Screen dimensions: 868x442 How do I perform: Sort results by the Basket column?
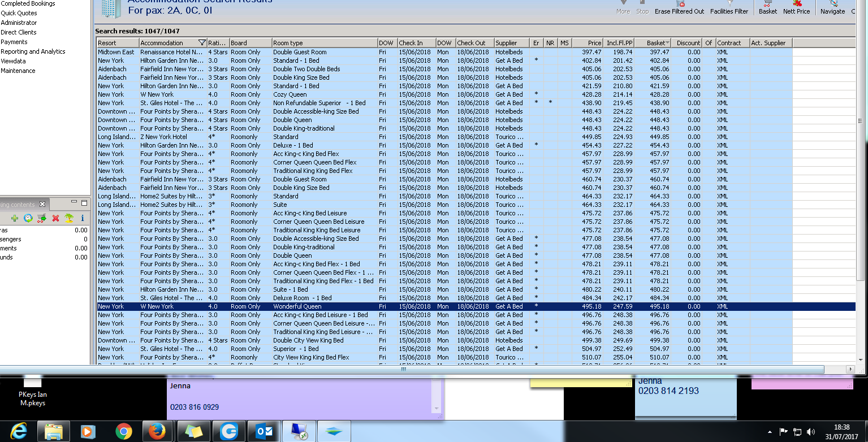656,43
